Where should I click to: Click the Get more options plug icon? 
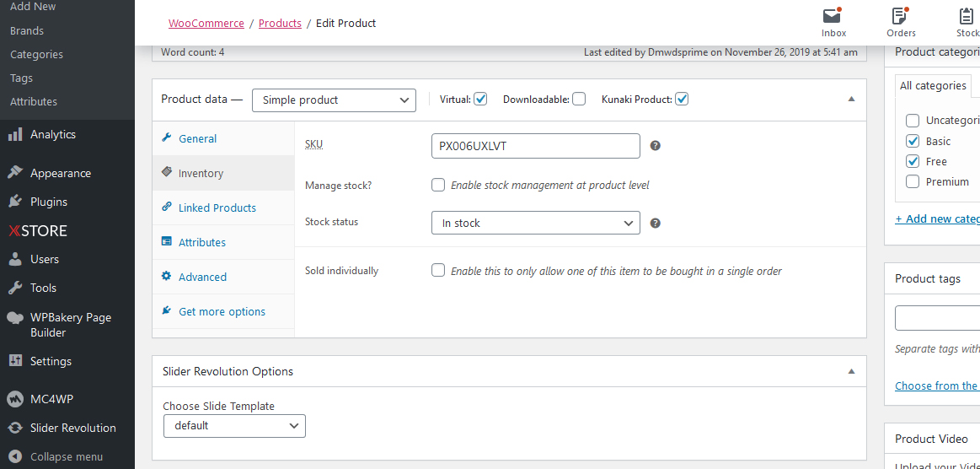166,310
